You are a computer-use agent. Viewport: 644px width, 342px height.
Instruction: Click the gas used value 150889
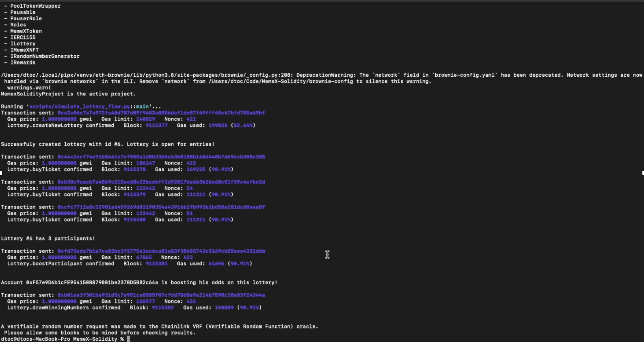(224, 308)
